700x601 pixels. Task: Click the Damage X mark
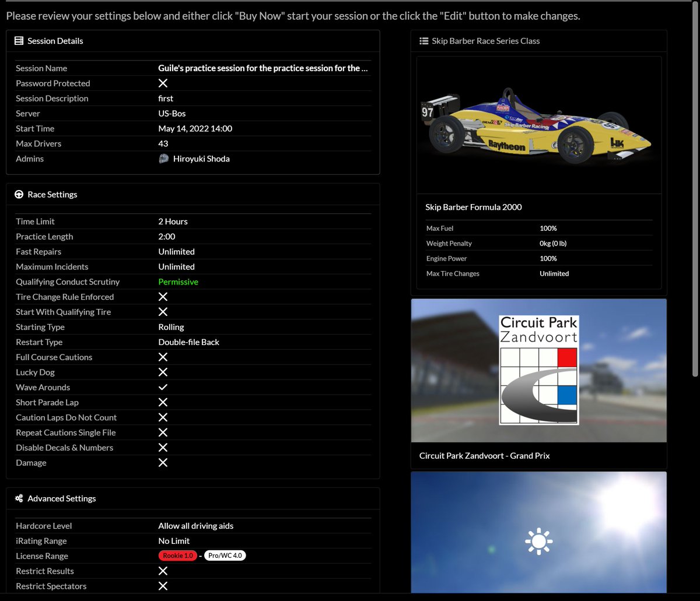[x=163, y=462]
